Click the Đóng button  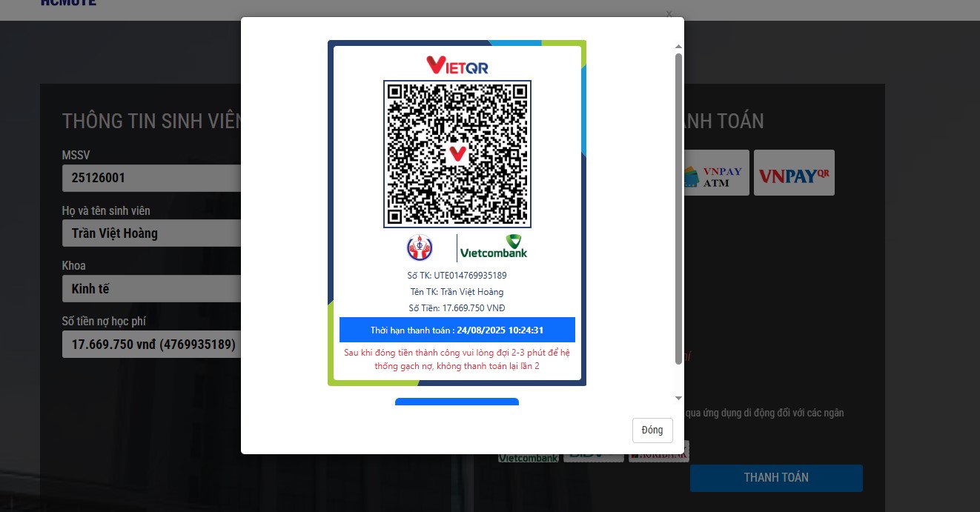tap(652, 430)
